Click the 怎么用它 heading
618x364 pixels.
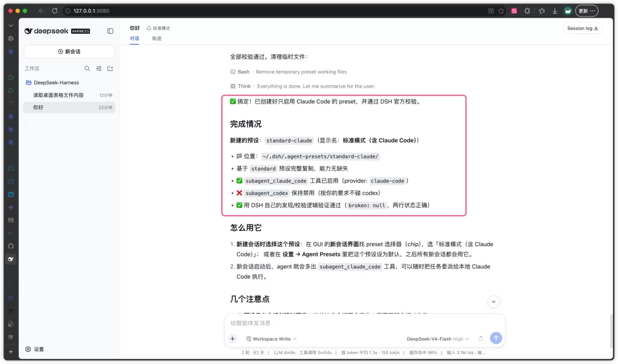click(x=245, y=228)
